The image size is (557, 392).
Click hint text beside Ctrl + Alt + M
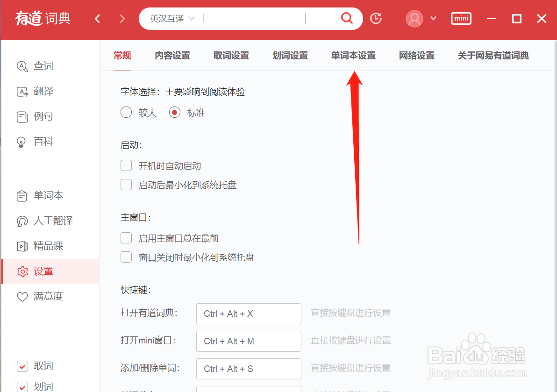pos(350,341)
